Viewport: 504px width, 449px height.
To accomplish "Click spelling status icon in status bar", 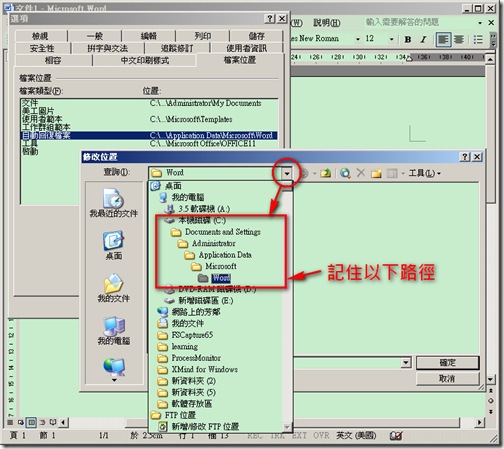I will point(396,436).
